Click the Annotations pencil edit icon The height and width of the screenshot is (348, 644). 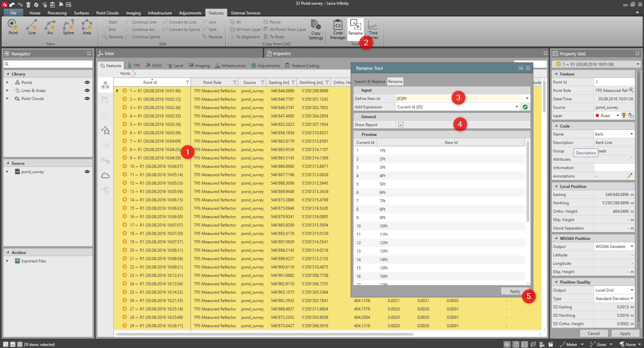tap(629, 176)
